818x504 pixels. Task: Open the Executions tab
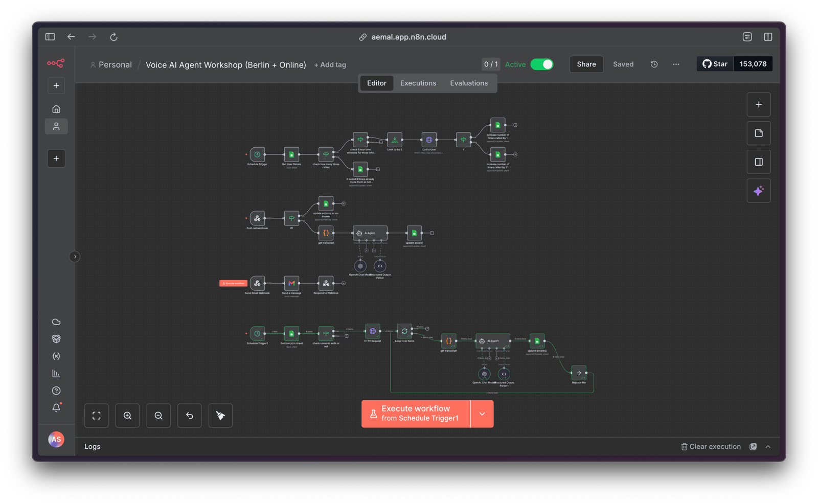pyautogui.click(x=418, y=83)
